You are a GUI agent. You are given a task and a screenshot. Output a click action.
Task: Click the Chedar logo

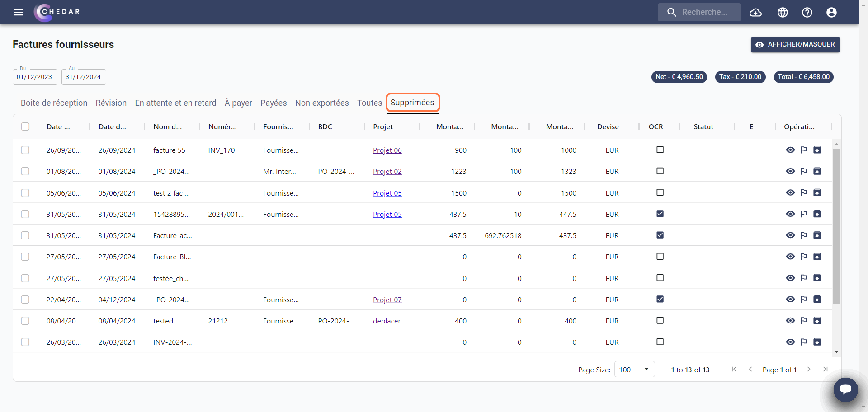coord(57,12)
